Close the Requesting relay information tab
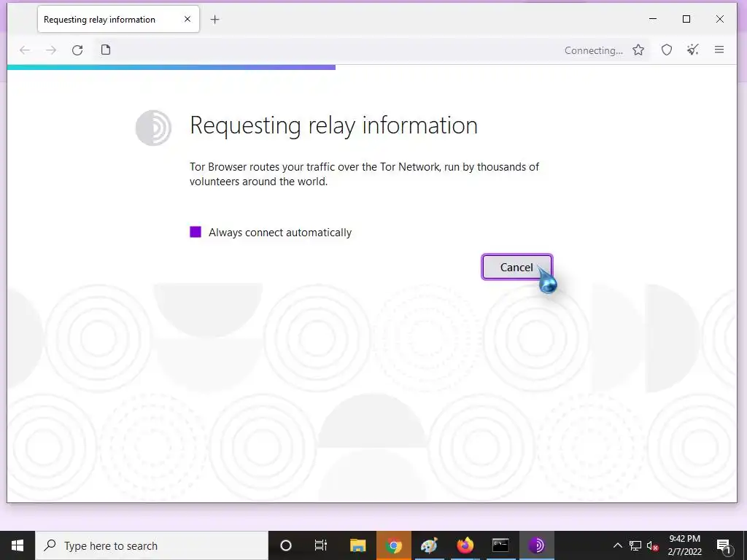This screenshot has width=747, height=560. coord(187,19)
